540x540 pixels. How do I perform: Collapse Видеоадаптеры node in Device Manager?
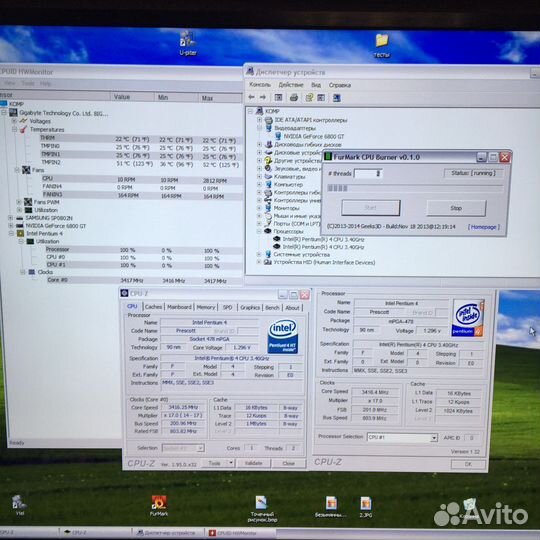[259, 128]
